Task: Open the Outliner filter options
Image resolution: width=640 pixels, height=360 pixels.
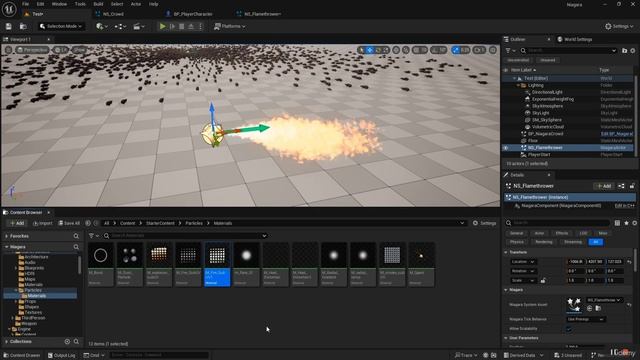Action: click(510, 50)
